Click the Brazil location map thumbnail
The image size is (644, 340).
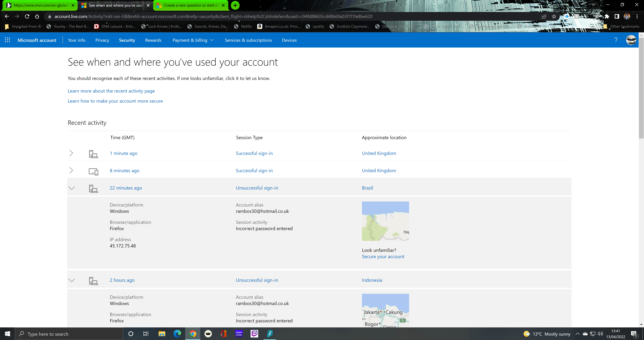tap(385, 221)
